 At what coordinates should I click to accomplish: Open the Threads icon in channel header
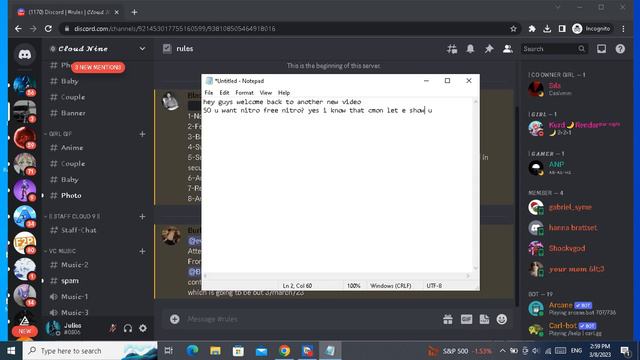452,49
